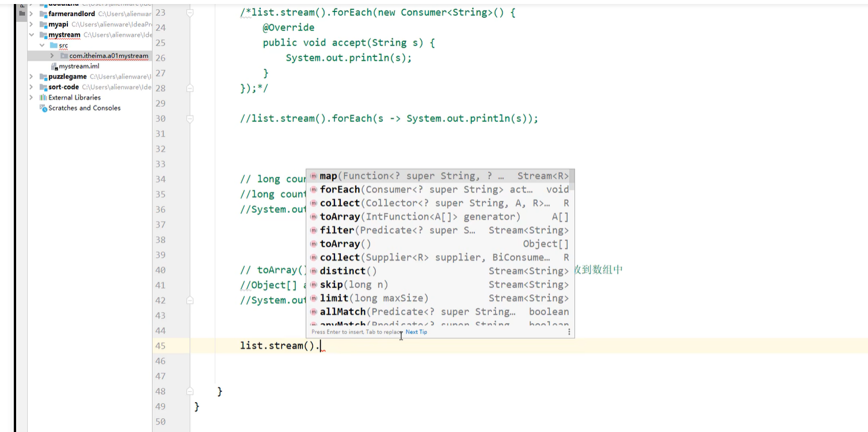Click the External Libraries icon

[x=42, y=97]
